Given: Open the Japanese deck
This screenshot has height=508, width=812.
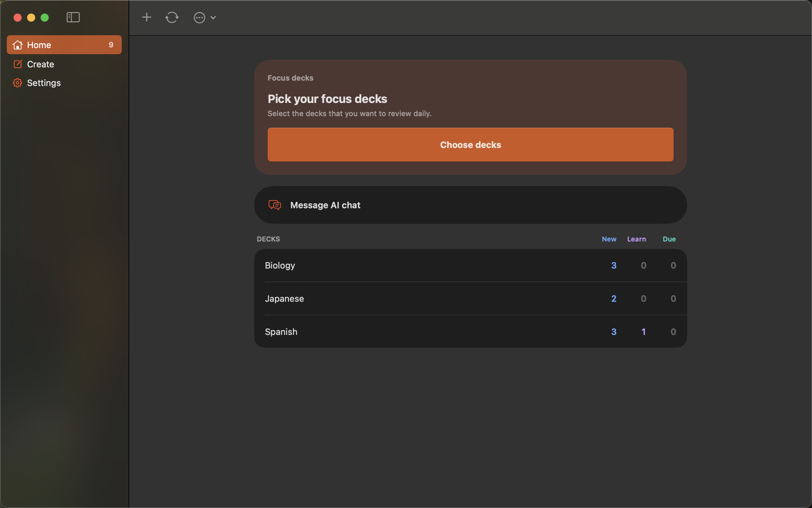Looking at the screenshot, I should [x=470, y=298].
